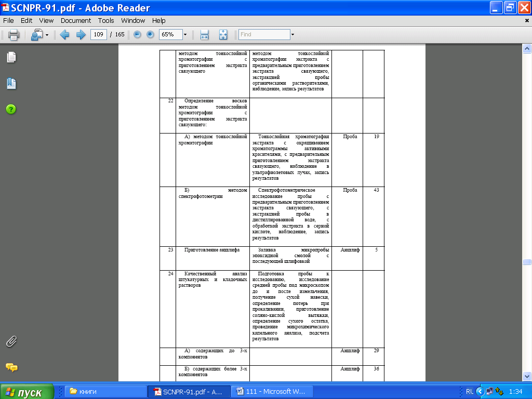This screenshot has height=399, width=532.
Task: Click the word 'Подготовка' in row 24
Action: [271, 273]
